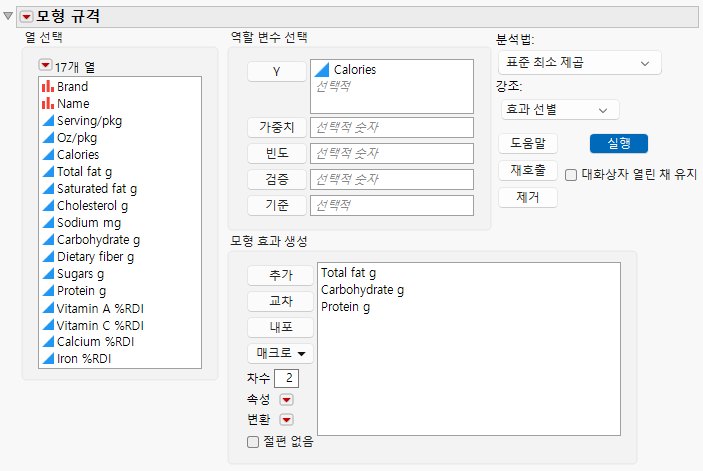Enable the 절편 없음 checkbox
703x471 pixels.
pos(253,442)
